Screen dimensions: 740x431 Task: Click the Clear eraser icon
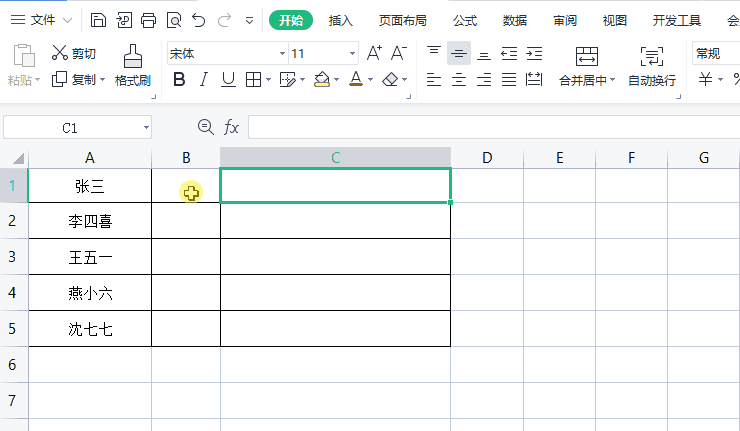(390, 79)
